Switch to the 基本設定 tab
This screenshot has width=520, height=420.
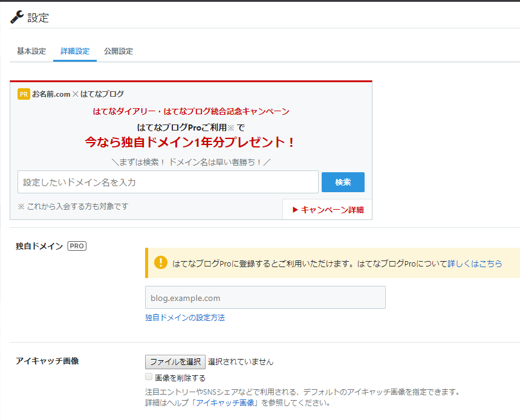click(31, 51)
